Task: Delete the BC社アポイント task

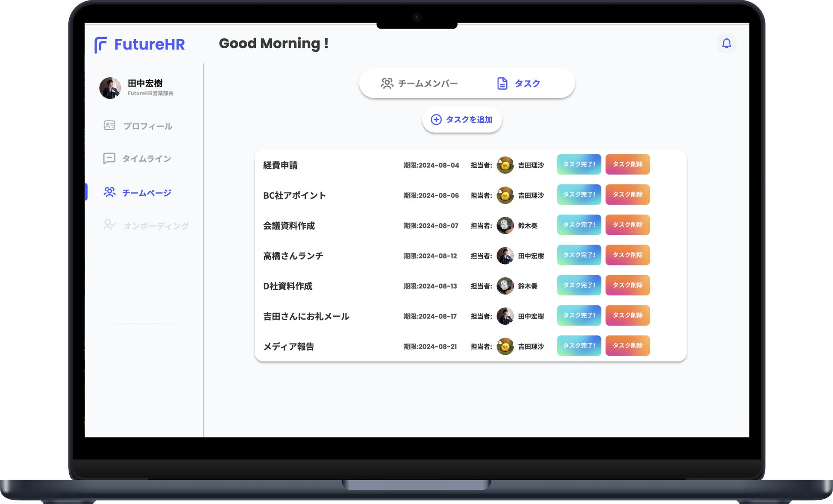Action: [x=627, y=195]
